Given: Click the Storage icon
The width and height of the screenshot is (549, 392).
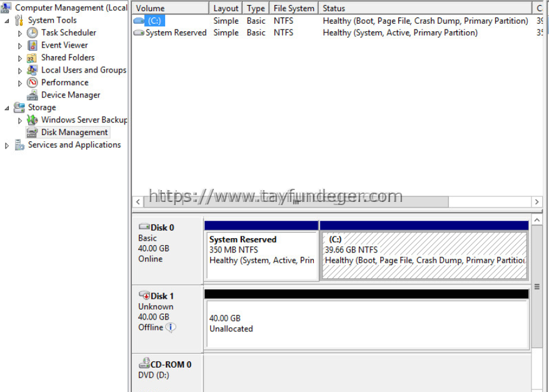Looking at the screenshot, I should [x=19, y=108].
